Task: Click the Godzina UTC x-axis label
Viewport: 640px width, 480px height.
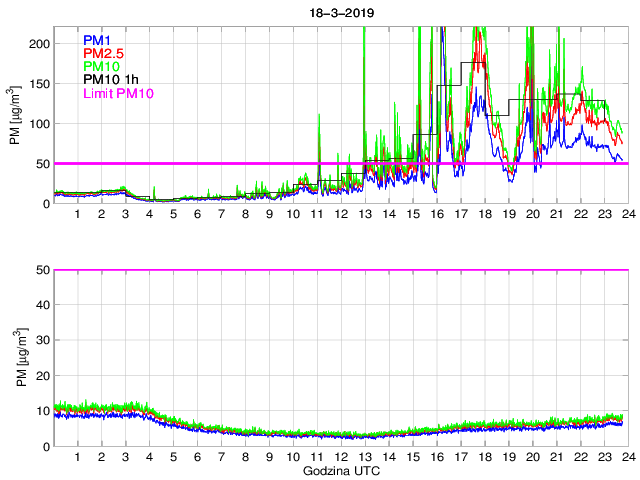Action: tap(341, 470)
